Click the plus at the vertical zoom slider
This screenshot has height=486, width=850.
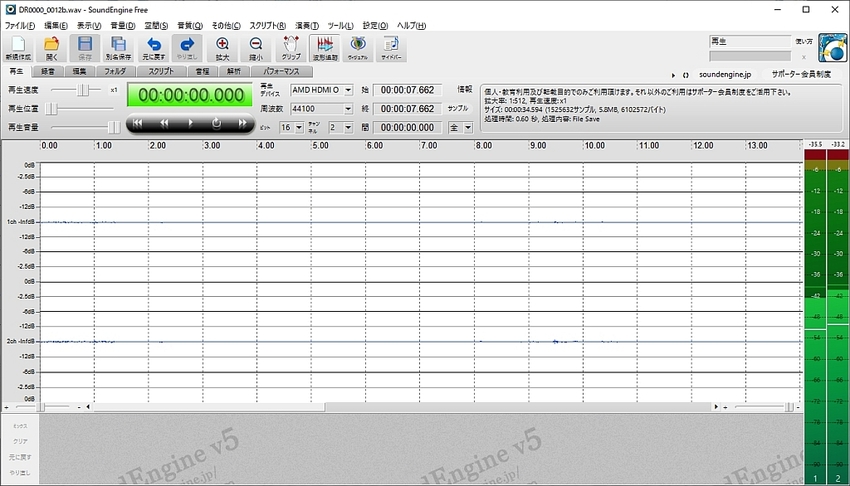pos(725,407)
